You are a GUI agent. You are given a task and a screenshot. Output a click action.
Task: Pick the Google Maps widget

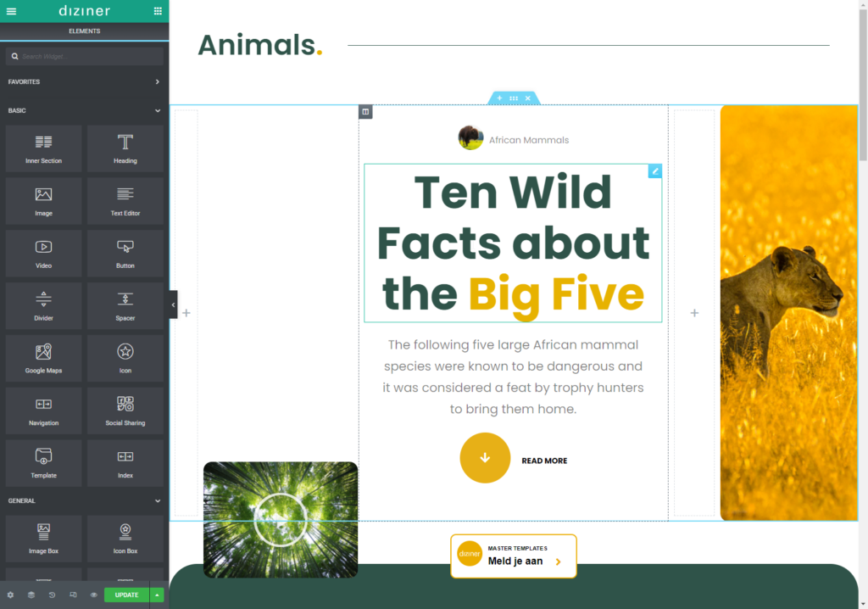(44, 359)
